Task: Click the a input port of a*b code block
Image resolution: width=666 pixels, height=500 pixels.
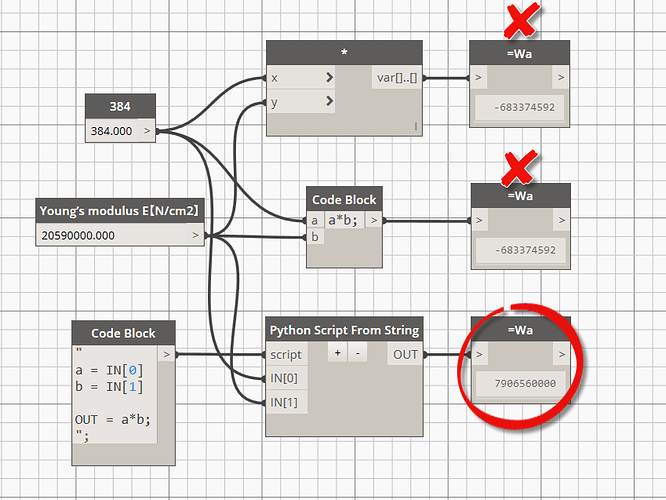Action: click(315, 221)
